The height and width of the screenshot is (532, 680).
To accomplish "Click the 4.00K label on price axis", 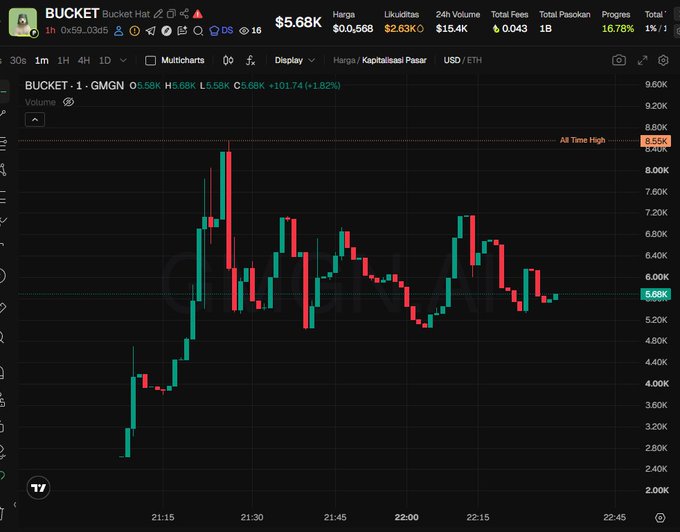I will click(657, 384).
